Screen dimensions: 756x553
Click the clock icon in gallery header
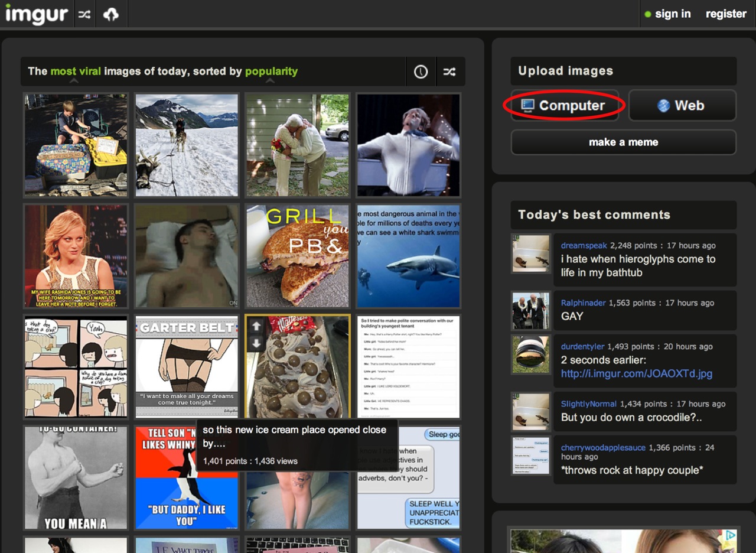(421, 71)
